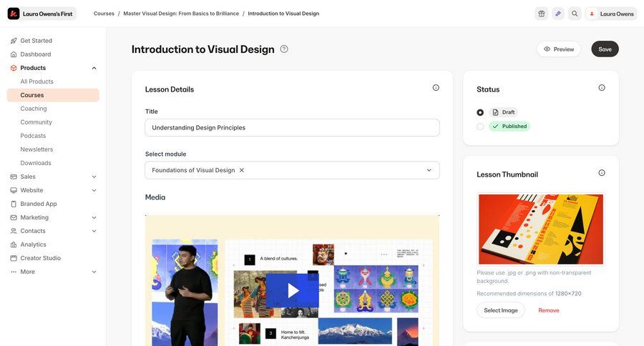Clear Foundations of Visual Design module tag
Image resolution: width=644 pixels, height=346 pixels.
(x=242, y=170)
